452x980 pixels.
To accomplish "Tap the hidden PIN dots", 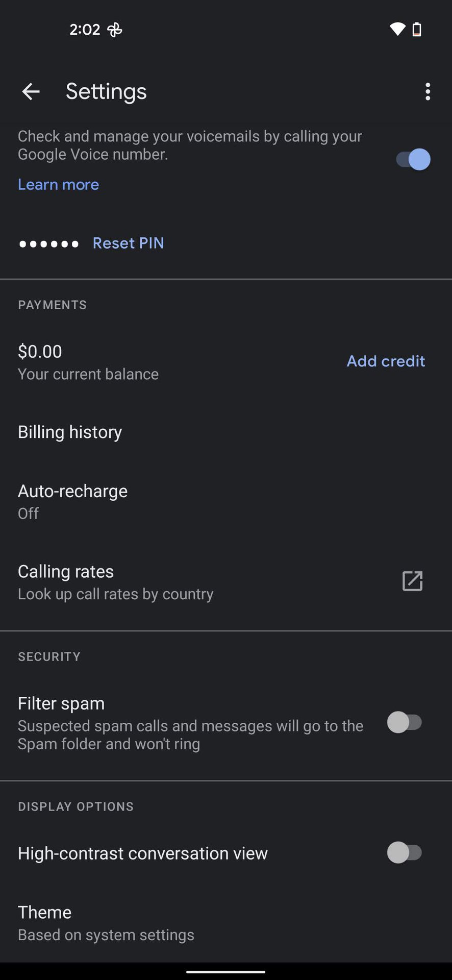I will (49, 244).
